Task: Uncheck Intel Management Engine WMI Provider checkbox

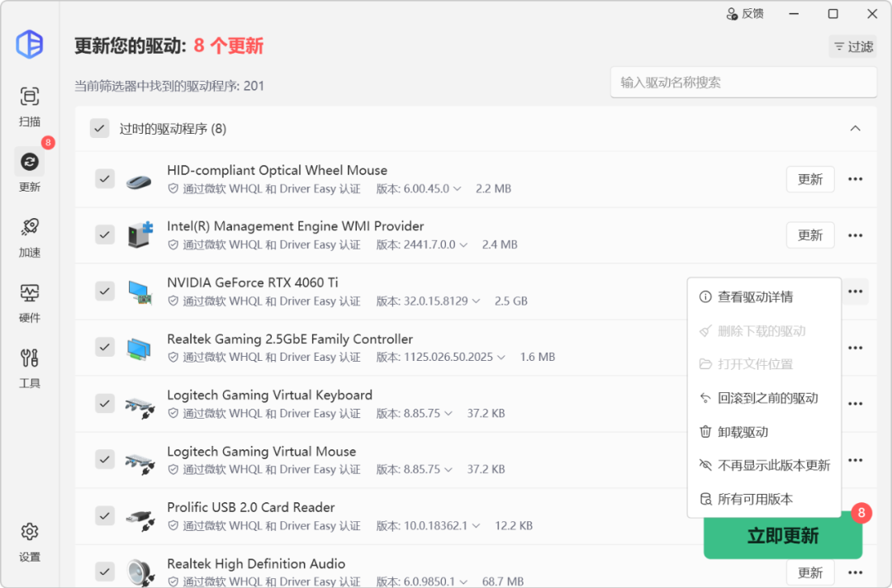Action: pyautogui.click(x=105, y=235)
